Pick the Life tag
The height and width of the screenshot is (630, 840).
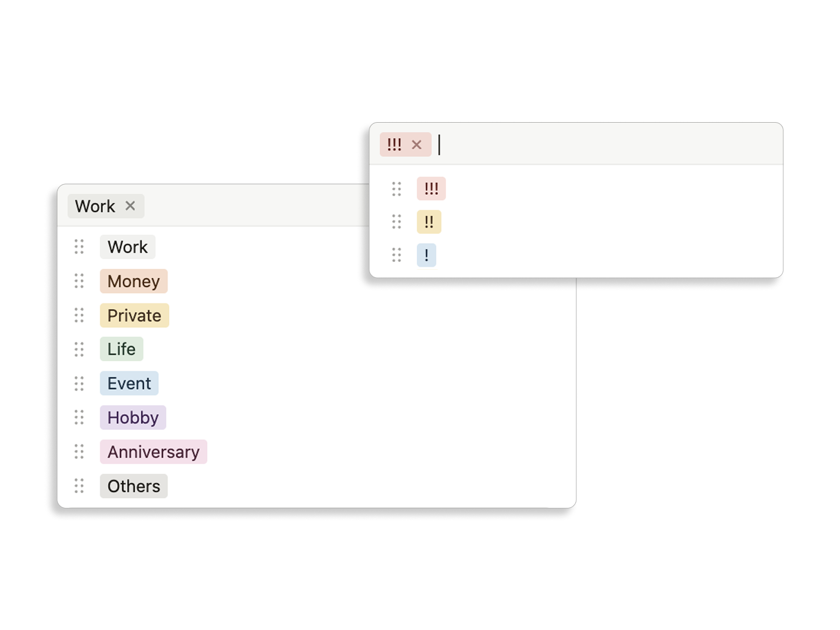coord(122,349)
